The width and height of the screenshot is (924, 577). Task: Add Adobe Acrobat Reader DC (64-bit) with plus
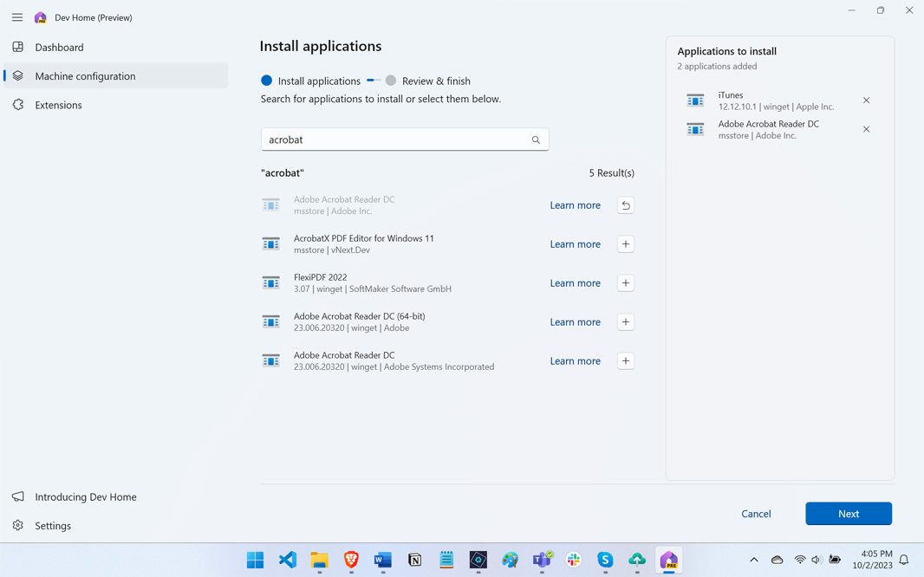point(625,321)
